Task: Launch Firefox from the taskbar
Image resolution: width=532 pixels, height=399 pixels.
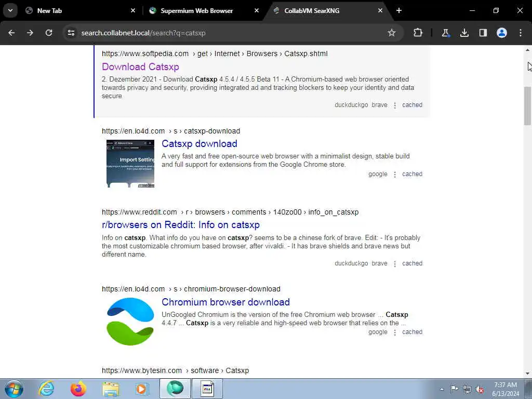Action: pos(78,389)
